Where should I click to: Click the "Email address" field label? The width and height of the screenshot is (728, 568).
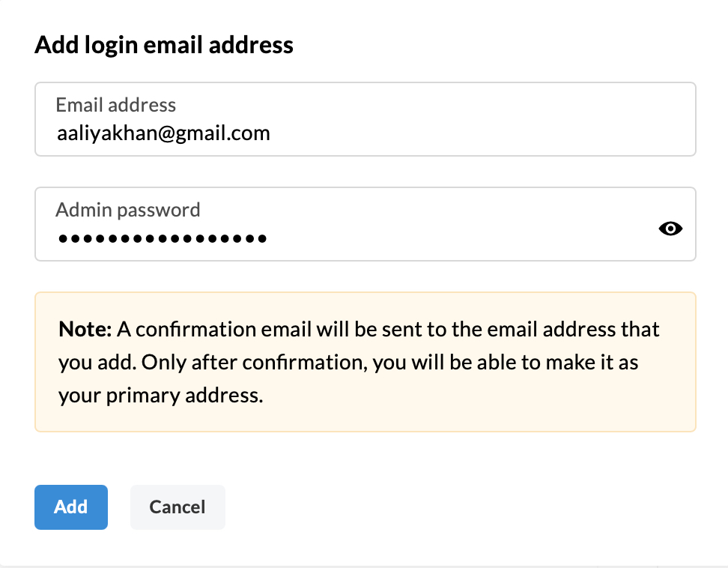click(x=116, y=105)
